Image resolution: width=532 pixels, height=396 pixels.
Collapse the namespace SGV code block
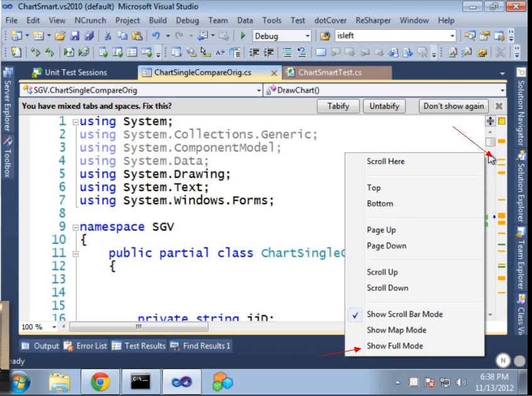tap(75, 227)
